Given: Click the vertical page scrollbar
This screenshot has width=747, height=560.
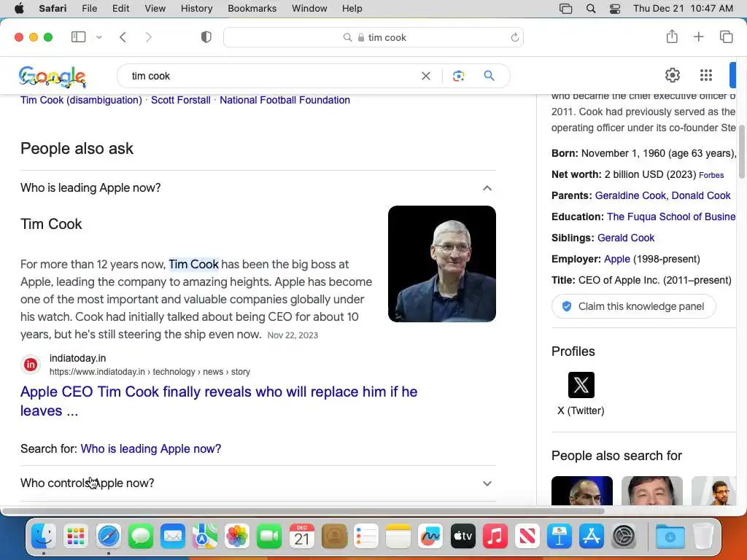Looking at the screenshot, I should [742, 151].
